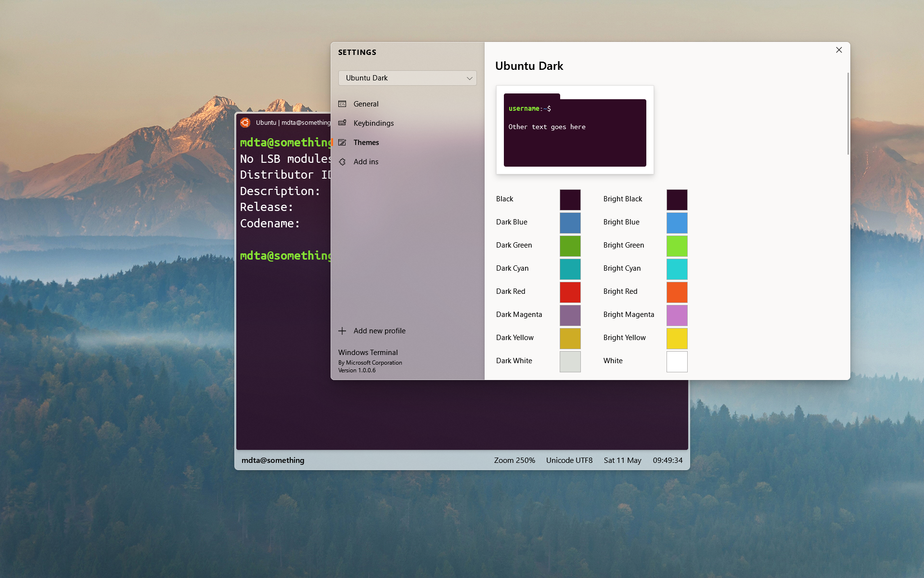Click the Zoom 250% status indicator
Screen dimensions: 924x578
pos(514,460)
